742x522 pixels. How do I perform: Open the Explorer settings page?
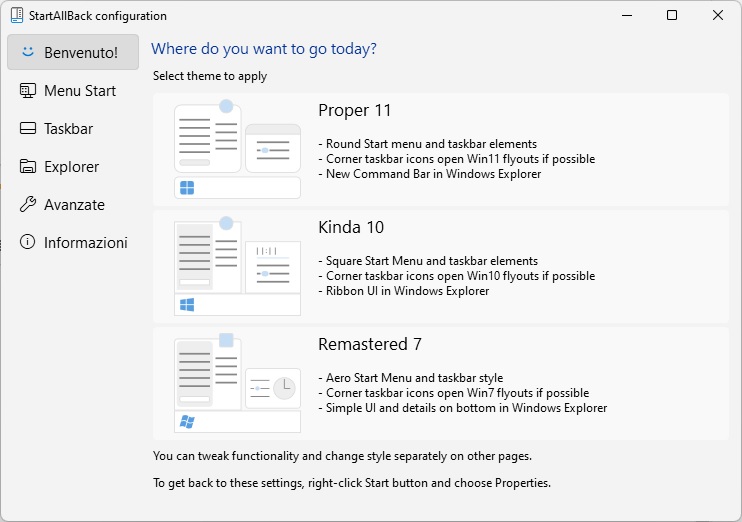click(x=73, y=167)
